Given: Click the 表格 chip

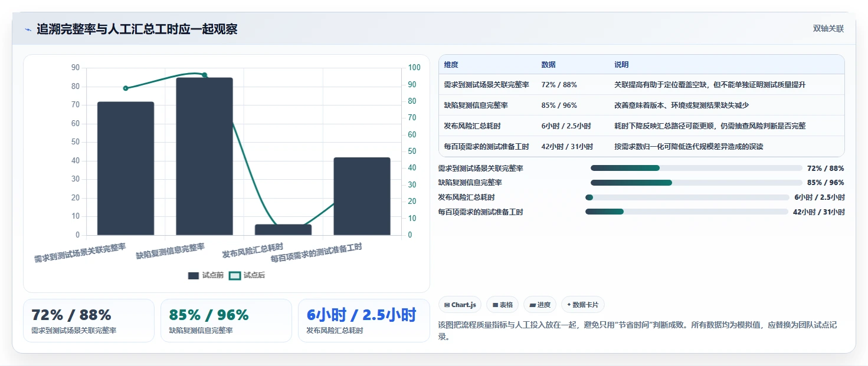Looking at the screenshot, I should point(503,305).
